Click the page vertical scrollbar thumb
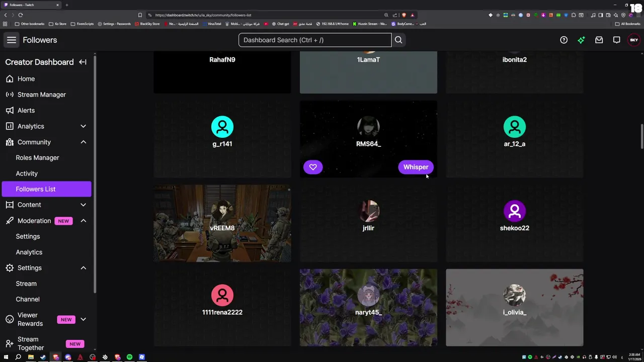 (x=641, y=136)
